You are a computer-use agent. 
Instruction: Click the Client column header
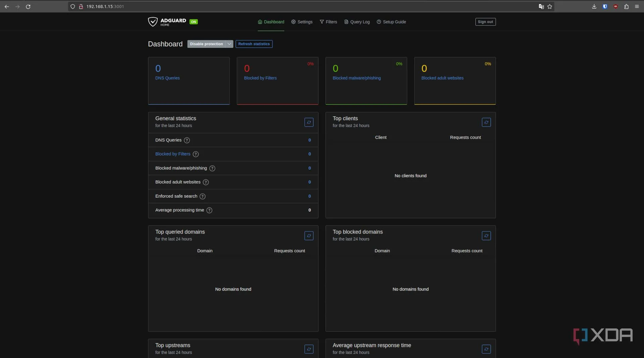[381, 137]
